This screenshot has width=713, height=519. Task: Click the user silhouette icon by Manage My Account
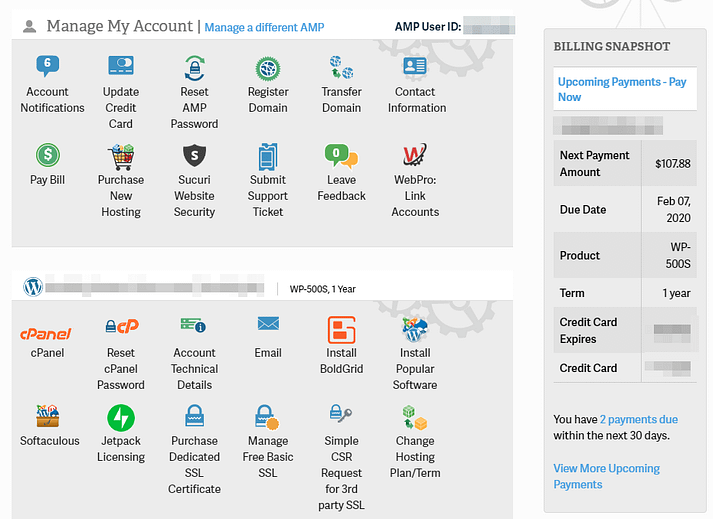(30, 27)
